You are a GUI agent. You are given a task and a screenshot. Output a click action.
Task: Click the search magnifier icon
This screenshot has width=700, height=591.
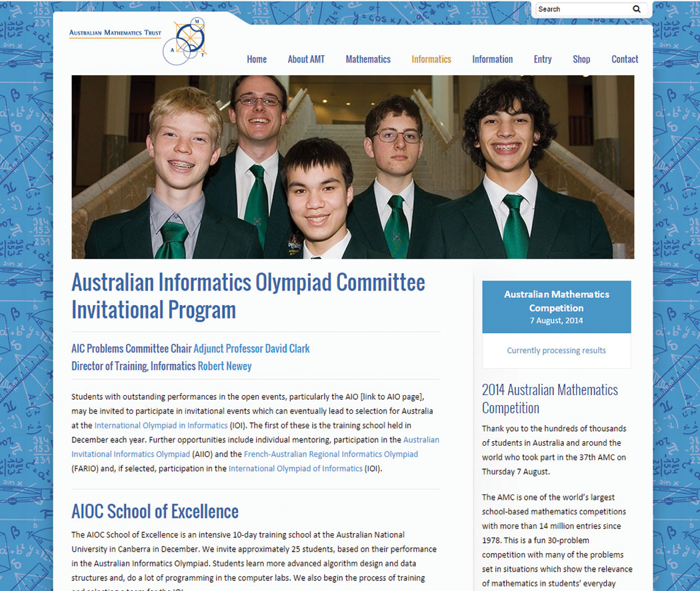(x=636, y=9)
